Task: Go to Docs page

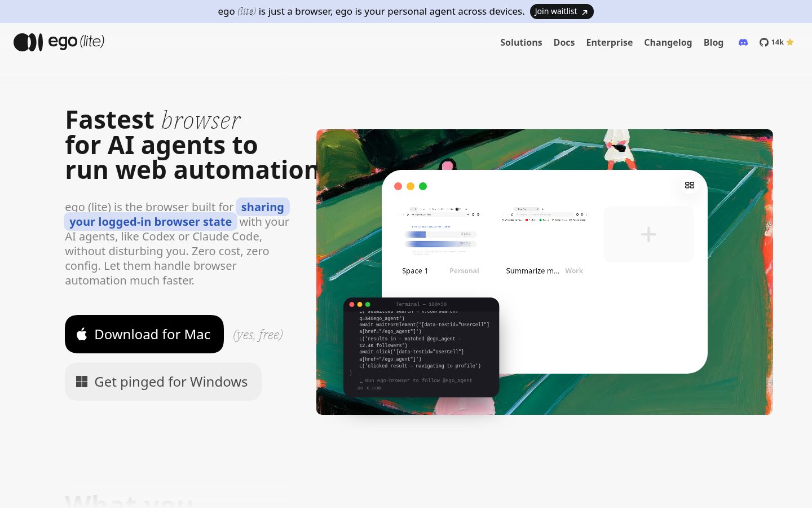Action: [x=564, y=42]
